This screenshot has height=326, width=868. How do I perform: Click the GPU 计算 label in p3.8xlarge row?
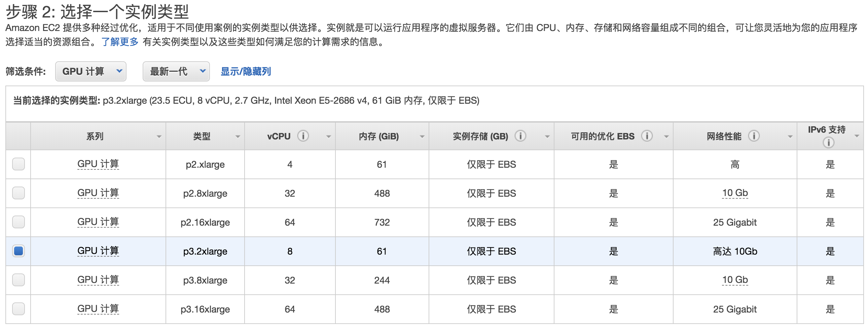tap(98, 280)
